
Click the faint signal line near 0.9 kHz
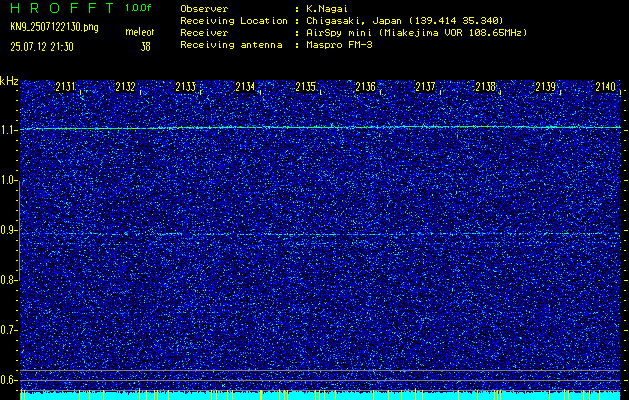pos(321,234)
